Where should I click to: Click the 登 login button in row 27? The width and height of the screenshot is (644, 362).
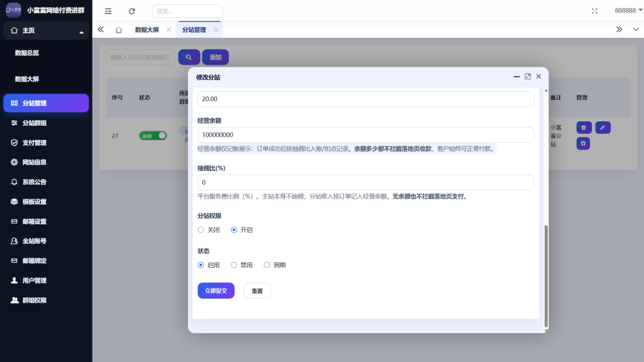coord(583,144)
